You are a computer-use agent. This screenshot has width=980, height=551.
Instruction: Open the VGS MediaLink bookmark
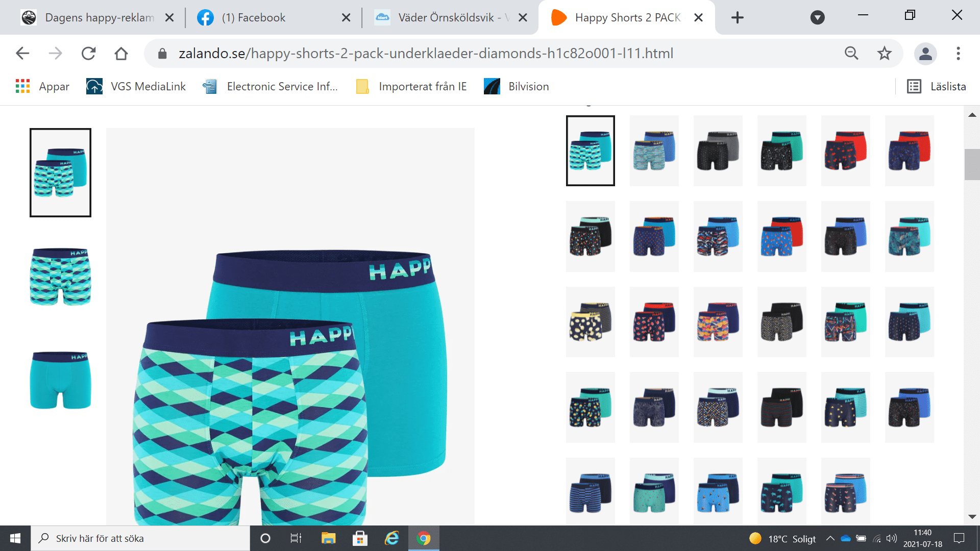pos(136,86)
